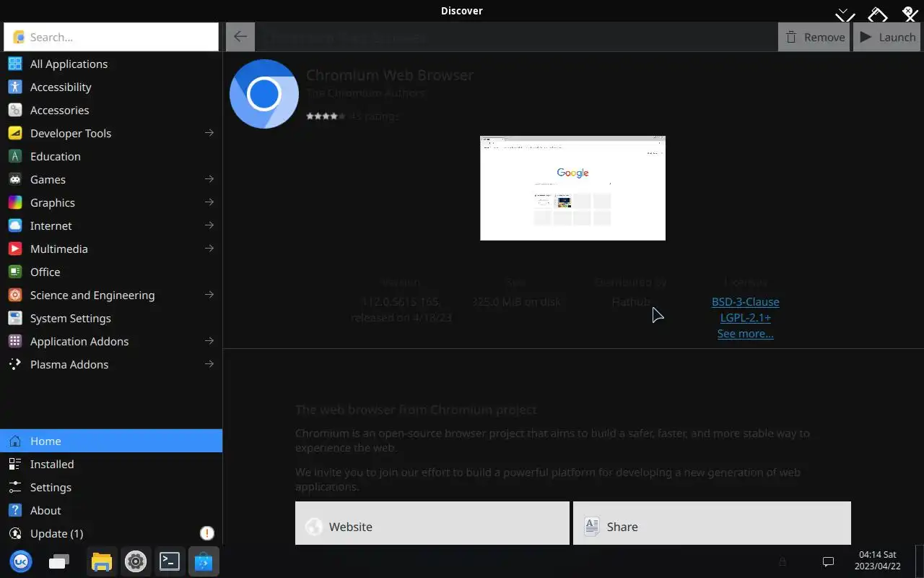Open the Update (1) page

111,533
